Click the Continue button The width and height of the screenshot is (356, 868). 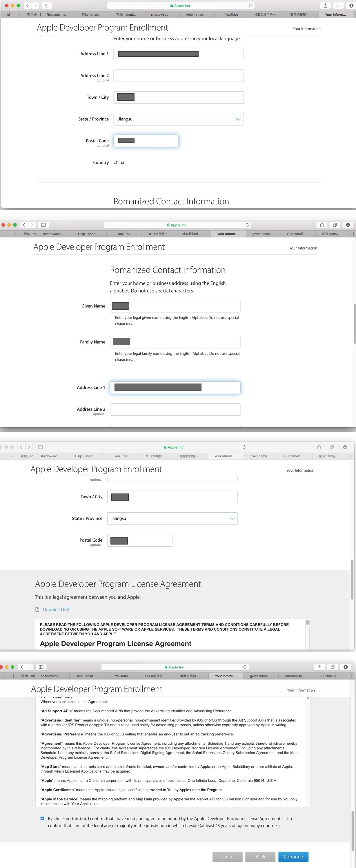293,857
